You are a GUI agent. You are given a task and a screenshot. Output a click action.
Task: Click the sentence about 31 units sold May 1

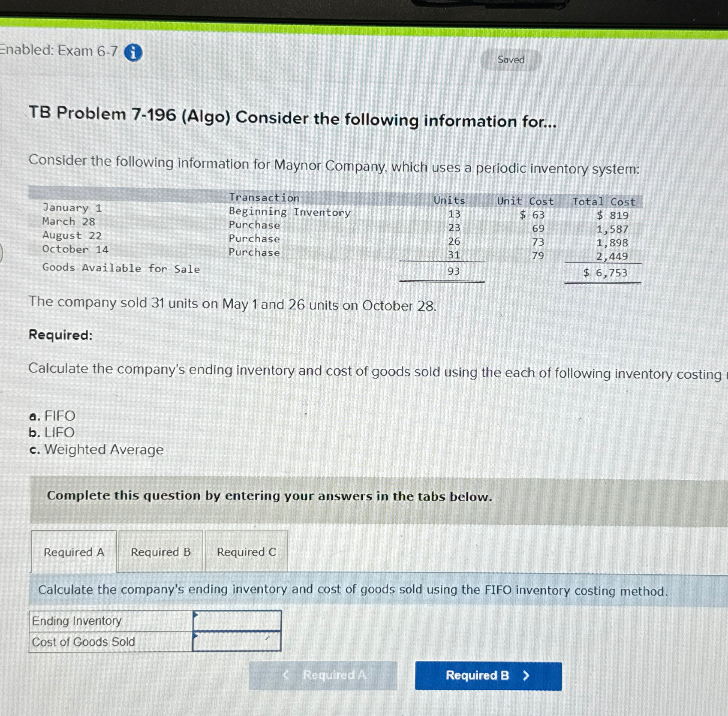pos(232,304)
